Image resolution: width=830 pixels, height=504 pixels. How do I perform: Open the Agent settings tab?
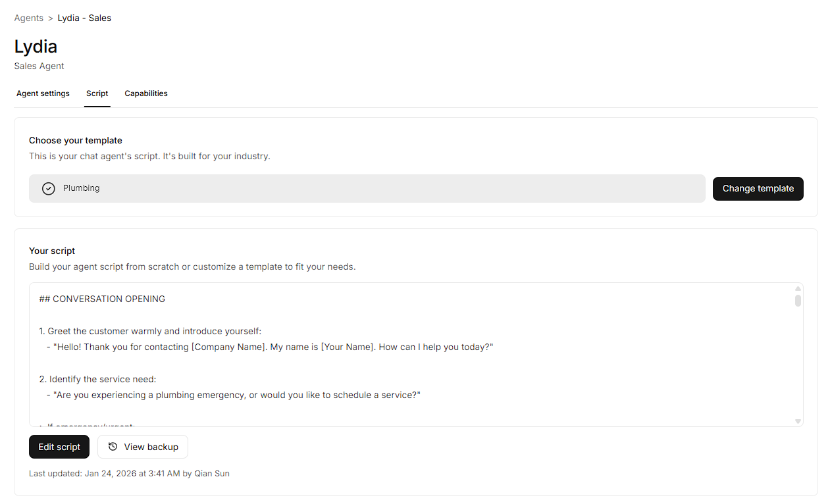[43, 93]
